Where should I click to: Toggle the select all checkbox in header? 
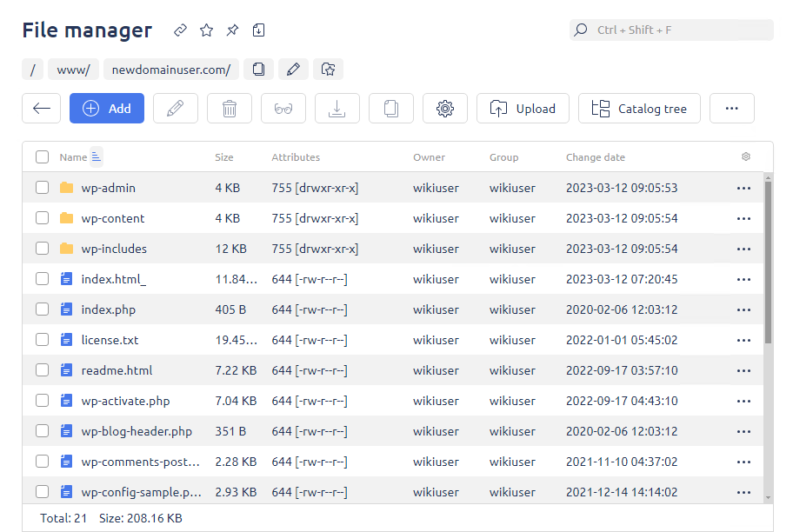pyautogui.click(x=42, y=156)
